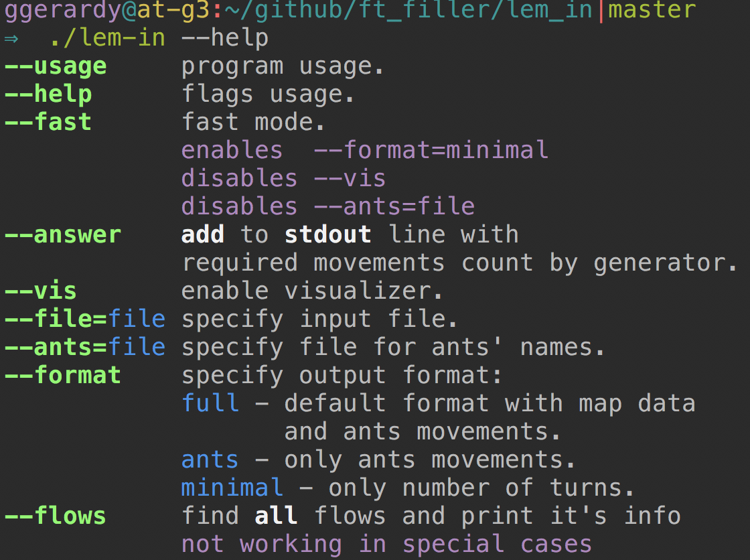The image size is (750, 560).
Task: Click 'only number of turns.' text
Action: click(481, 488)
